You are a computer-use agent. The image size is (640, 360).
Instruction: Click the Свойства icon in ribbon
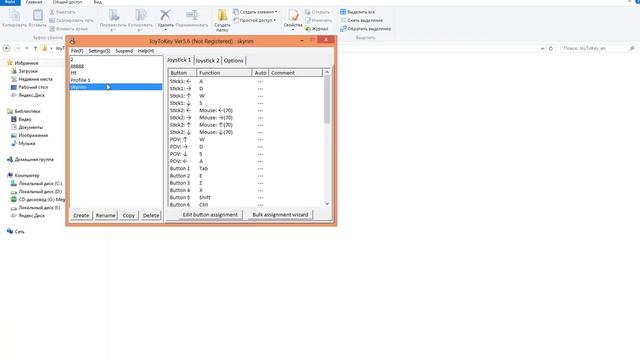293,15
